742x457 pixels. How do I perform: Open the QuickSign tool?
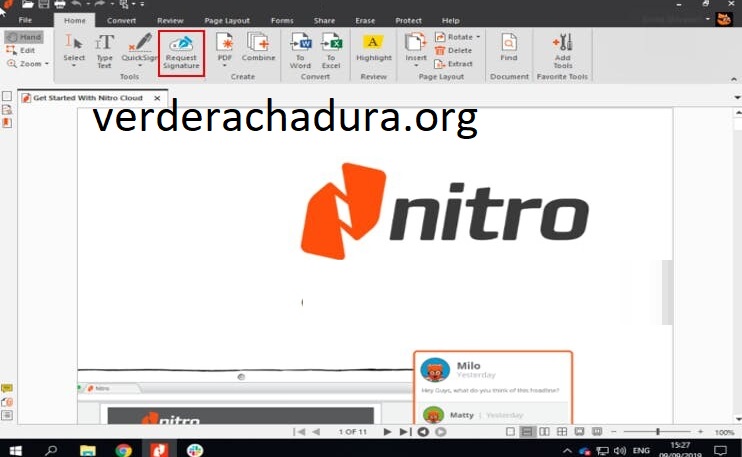(x=140, y=51)
